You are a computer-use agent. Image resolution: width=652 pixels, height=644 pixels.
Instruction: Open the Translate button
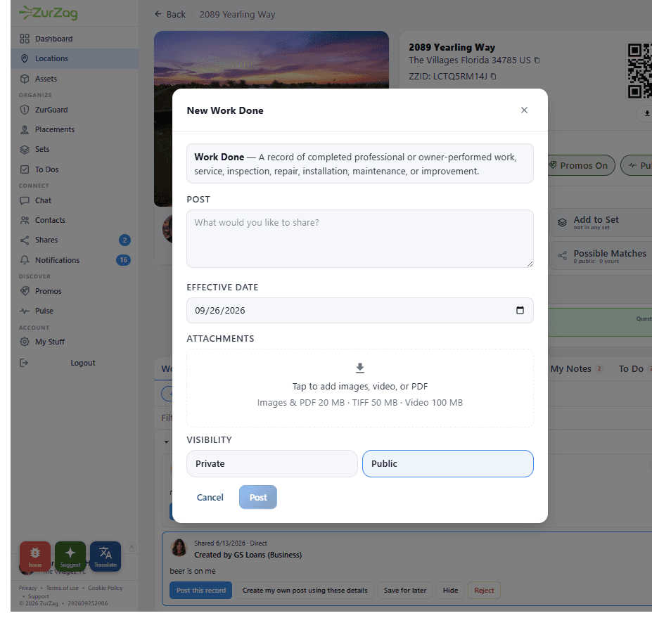pos(106,556)
